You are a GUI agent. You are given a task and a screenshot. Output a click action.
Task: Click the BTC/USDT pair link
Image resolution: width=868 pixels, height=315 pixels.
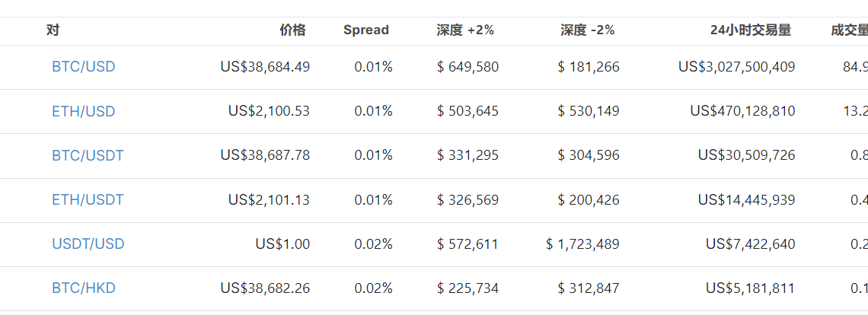pyautogui.click(x=88, y=156)
